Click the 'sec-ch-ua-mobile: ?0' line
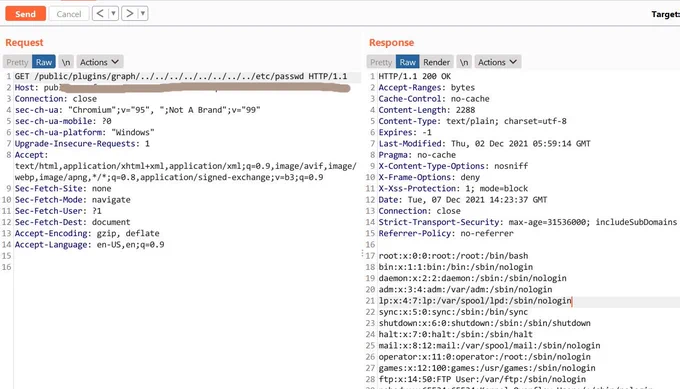 [x=63, y=121]
